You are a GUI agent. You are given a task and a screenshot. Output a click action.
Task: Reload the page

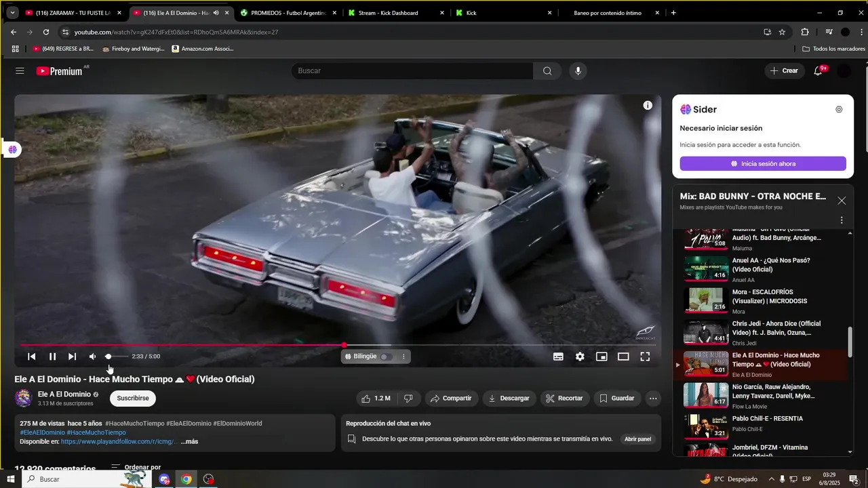point(46,32)
